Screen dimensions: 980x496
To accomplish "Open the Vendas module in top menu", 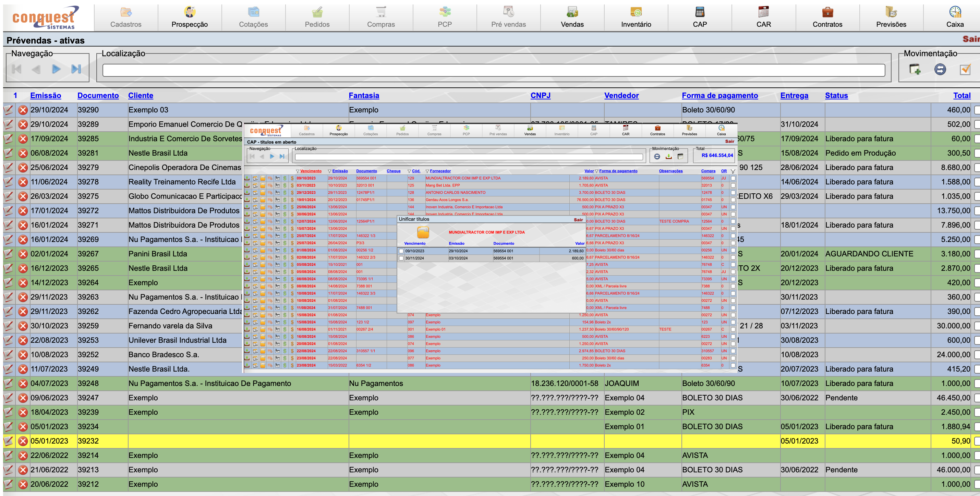I will pyautogui.click(x=572, y=17).
